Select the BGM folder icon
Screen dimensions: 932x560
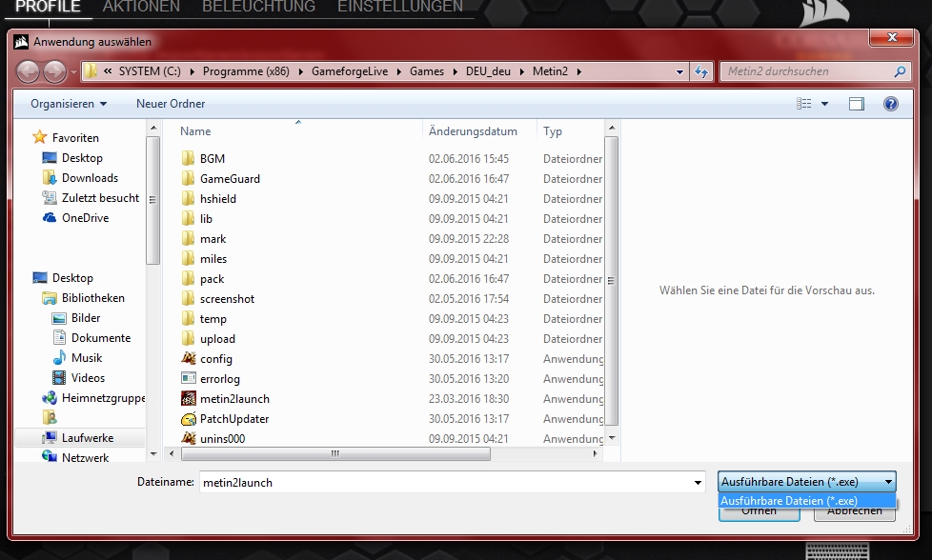point(188,158)
